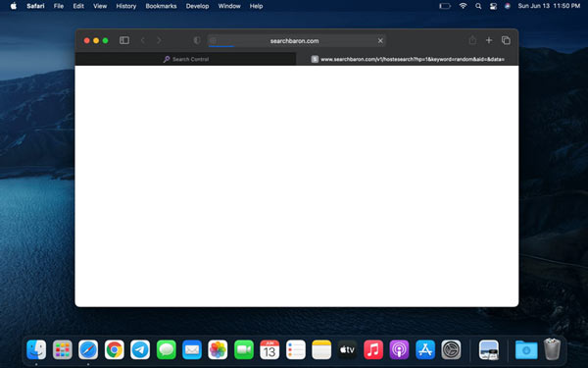The image size is (588, 368).
Task: Open the Downloads folder in the Dock
Action: point(526,349)
